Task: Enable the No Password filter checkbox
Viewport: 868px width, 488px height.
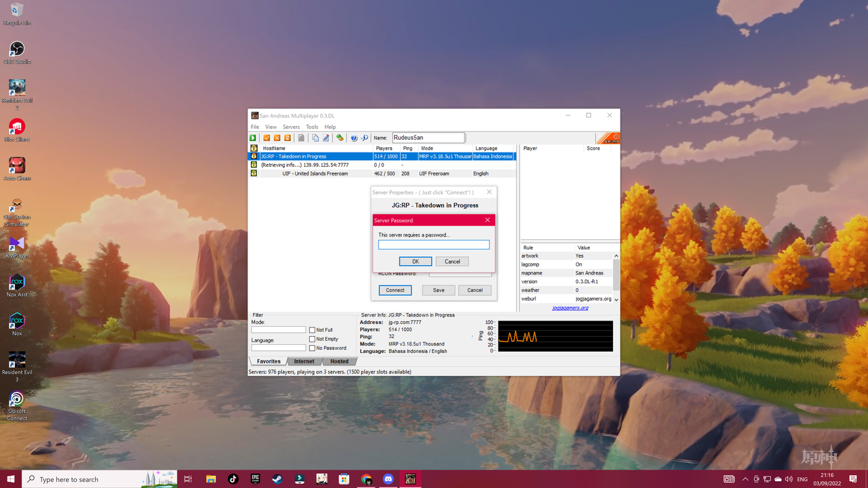Action: tap(312, 348)
